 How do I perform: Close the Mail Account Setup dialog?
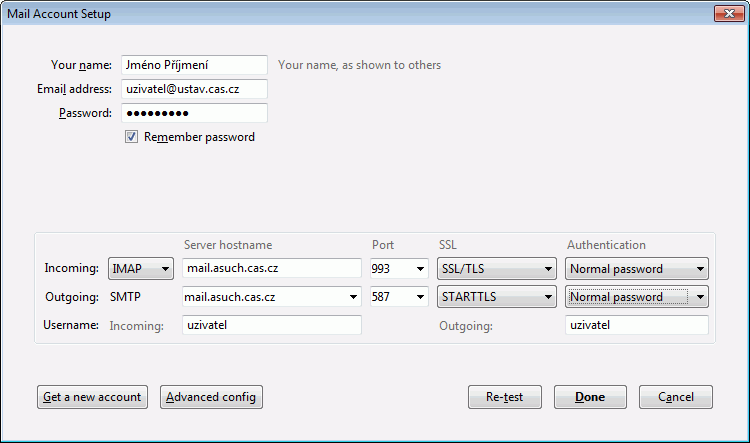727,14
